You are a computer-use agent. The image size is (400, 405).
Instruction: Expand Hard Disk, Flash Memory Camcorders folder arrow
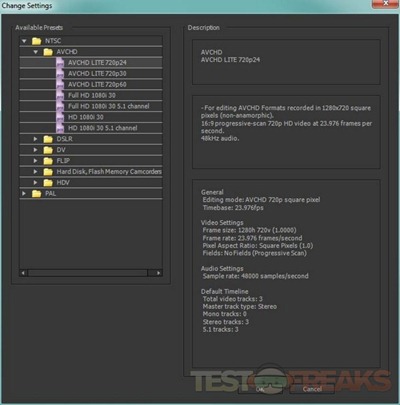35,172
